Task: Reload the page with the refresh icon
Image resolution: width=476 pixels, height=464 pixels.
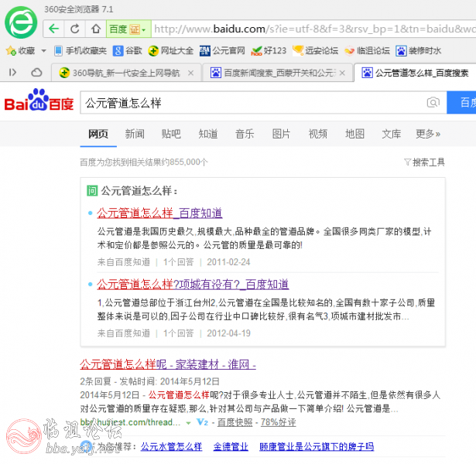Action: coord(74,29)
